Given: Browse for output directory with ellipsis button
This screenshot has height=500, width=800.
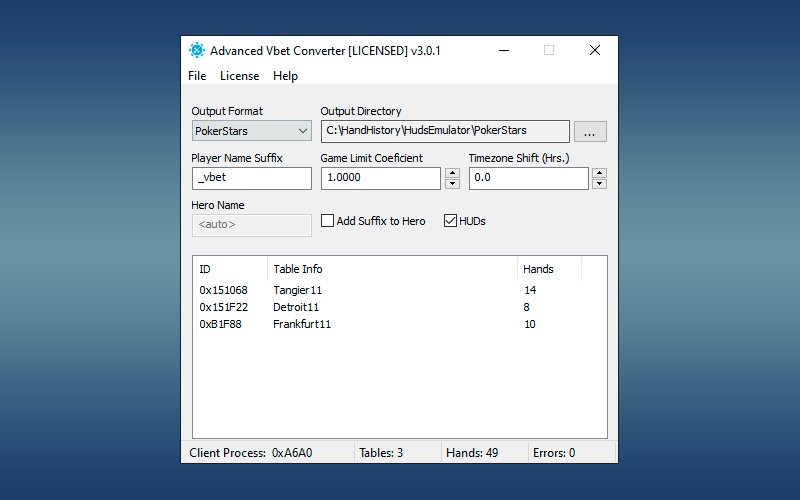Looking at the screenshot, I should (x=590, y=131).
